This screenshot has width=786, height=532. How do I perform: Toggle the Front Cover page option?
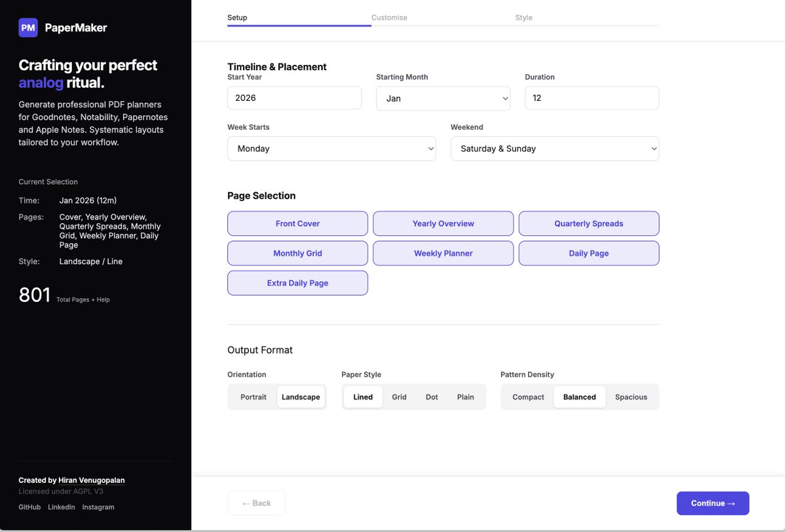(297, 223)
